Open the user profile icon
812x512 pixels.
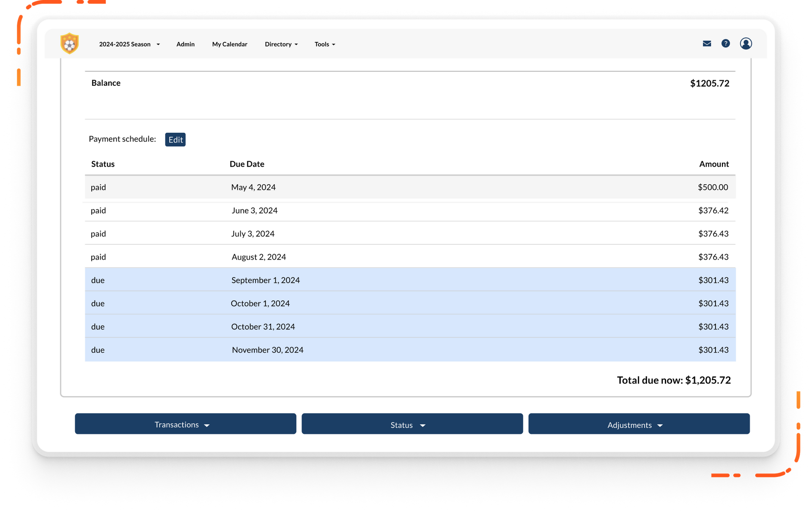point(746,43)
